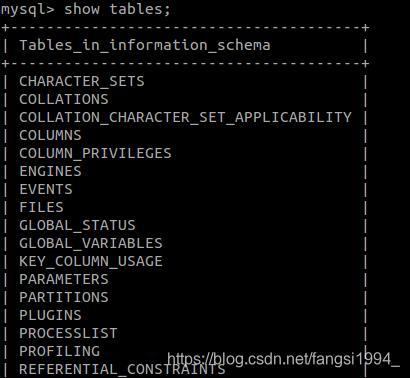The image size is (410, 378).
Task: Select the GLOBAL_VARIABLES table name
Action: 91,243
